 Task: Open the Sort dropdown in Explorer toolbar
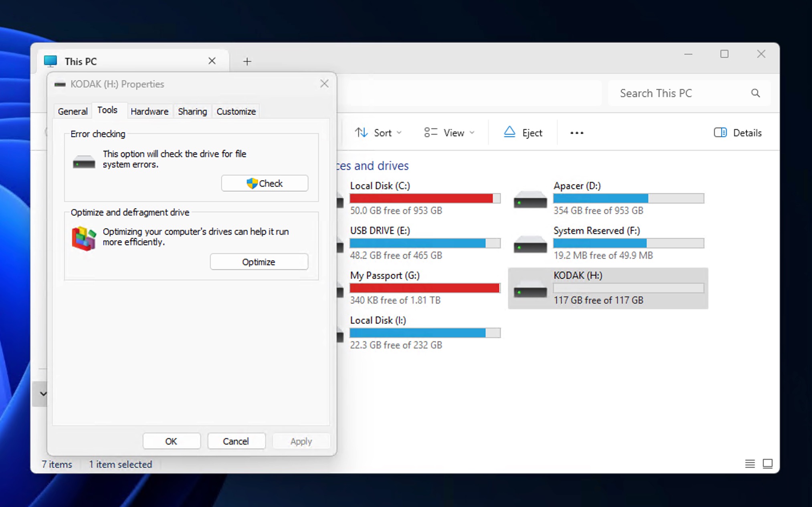(378, 133)
